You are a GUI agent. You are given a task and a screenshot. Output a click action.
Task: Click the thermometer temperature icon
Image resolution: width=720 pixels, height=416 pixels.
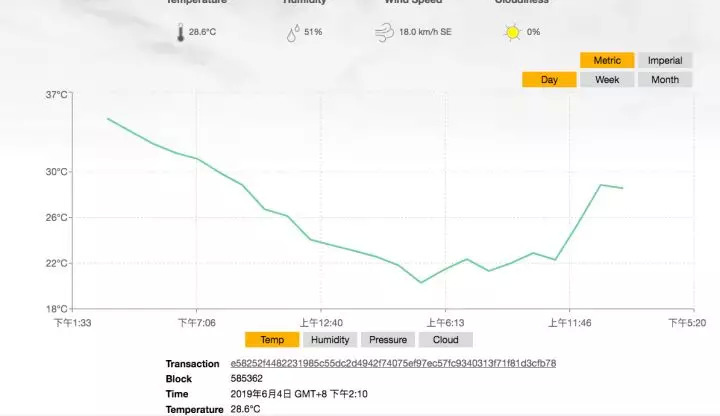click(180, 33)
